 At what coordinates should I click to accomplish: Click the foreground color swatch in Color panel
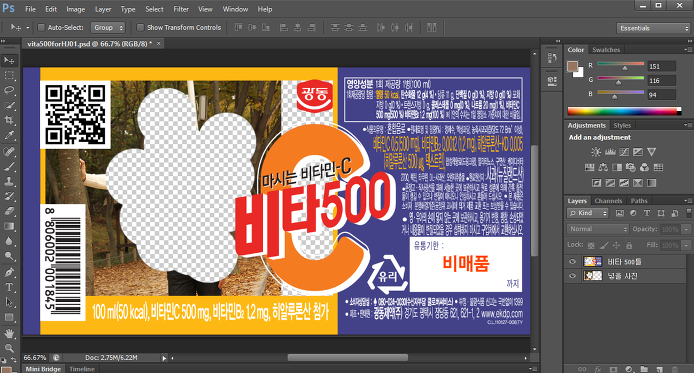[573, 66]
